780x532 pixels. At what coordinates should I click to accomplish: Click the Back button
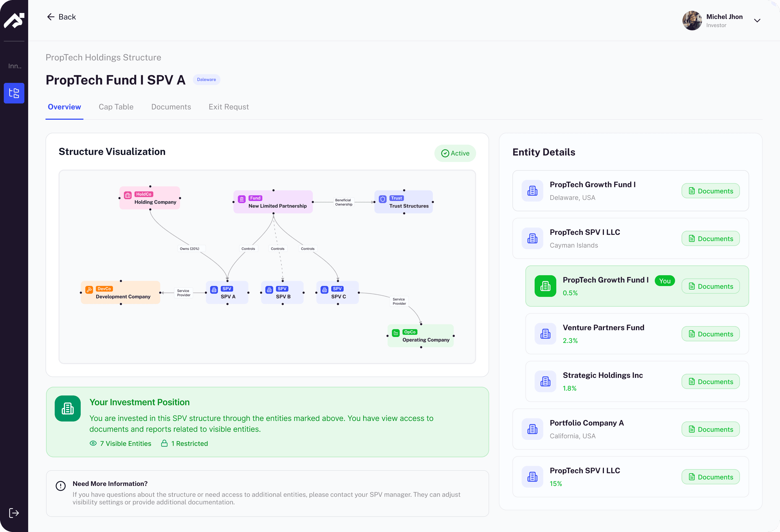coord(61,17)
